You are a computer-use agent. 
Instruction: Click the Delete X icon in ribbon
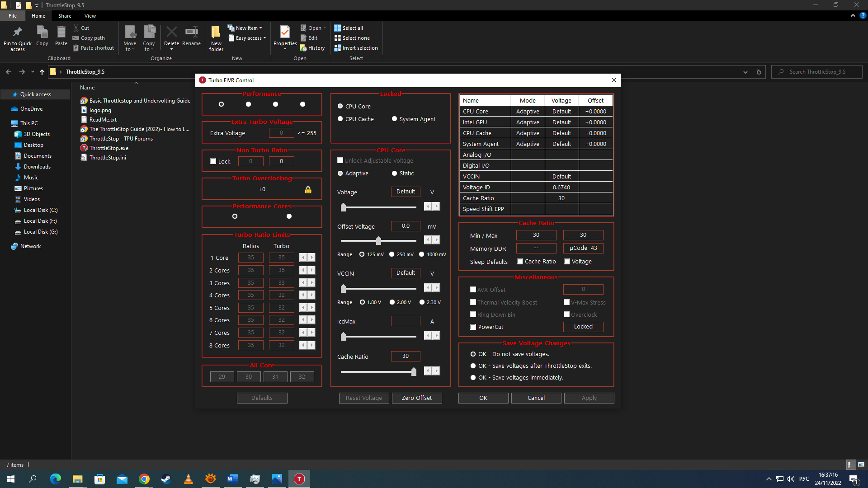tap(171, 32)
